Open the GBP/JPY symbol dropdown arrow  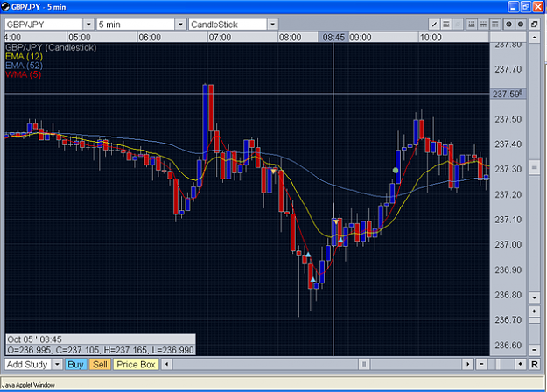point(88,24)
